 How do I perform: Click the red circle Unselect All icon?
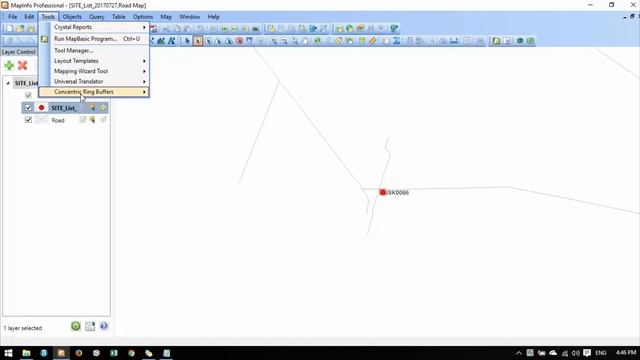coord(240,41)
